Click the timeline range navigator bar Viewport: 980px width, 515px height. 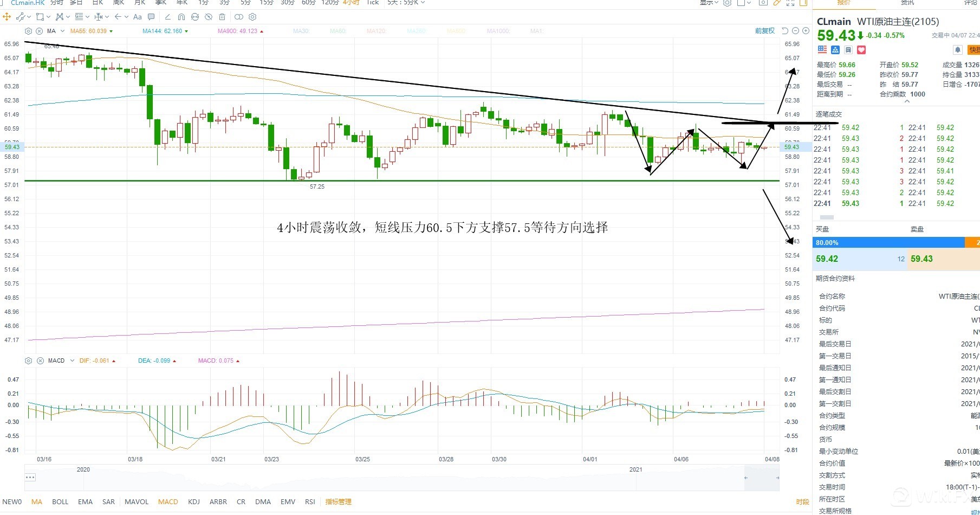coord(401,478)
